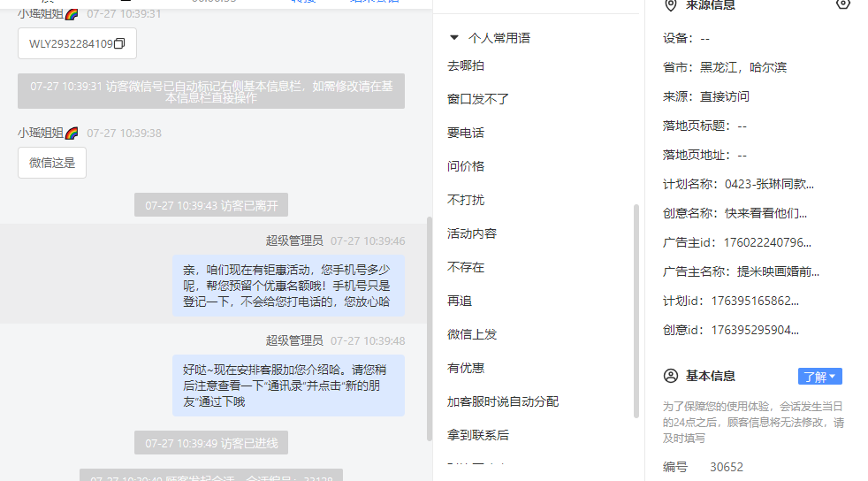Screen dimensions: 868x481
Task: Click the 访客已进线 system notice
Action: (x=211, y=443)
